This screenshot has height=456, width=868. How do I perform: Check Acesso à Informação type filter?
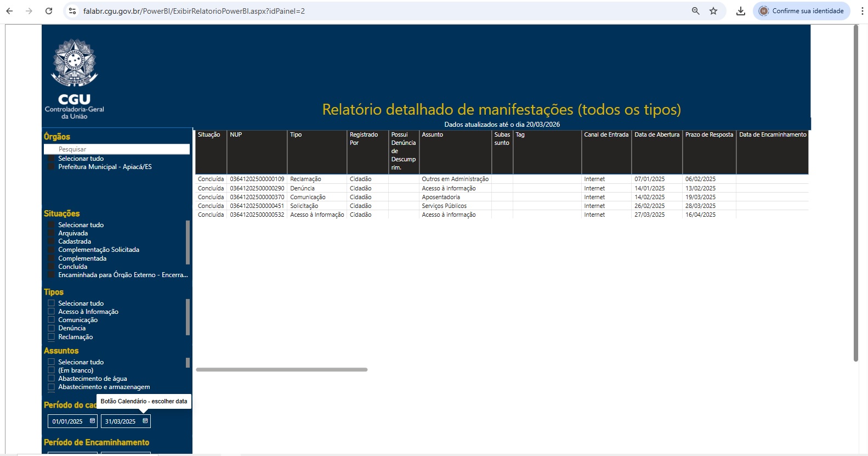tap(52, 312)
